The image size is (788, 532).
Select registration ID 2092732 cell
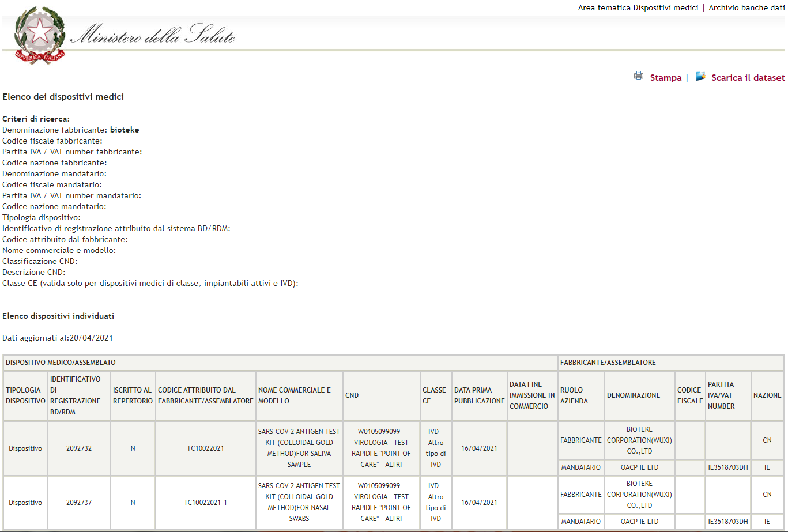click(79, 448)
